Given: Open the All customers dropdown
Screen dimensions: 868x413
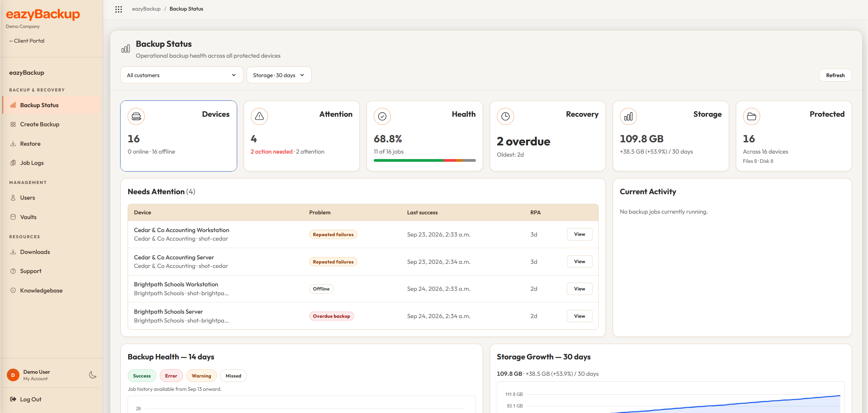Looking at the screenshot, I should [182, 75].
